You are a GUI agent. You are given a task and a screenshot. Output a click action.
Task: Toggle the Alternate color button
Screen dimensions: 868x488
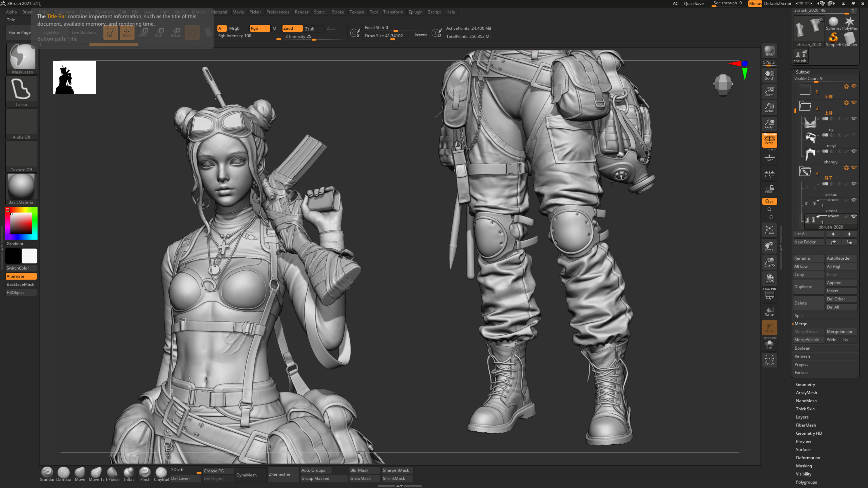click(x=21, y=276)
